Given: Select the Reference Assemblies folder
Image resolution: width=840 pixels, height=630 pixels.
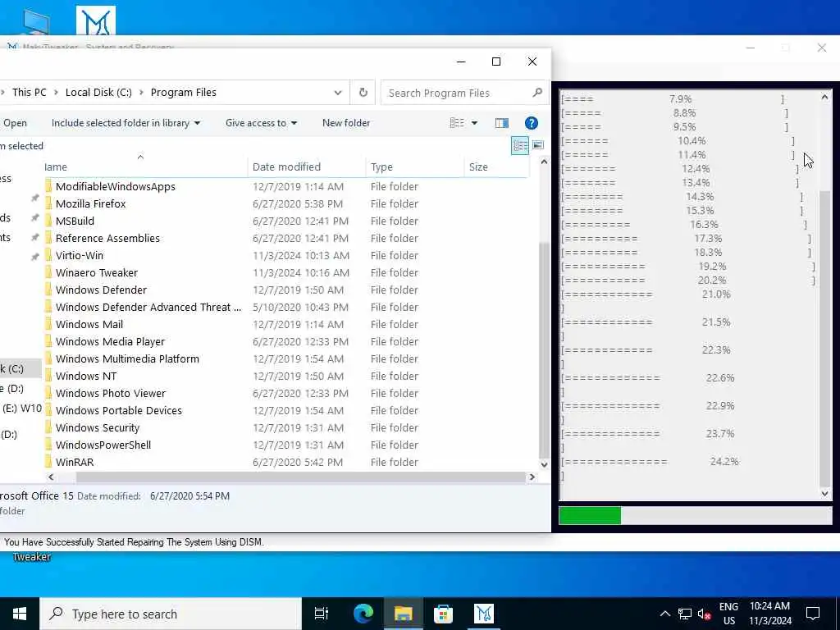Looking at the screenshot, I should click(107, 238).
